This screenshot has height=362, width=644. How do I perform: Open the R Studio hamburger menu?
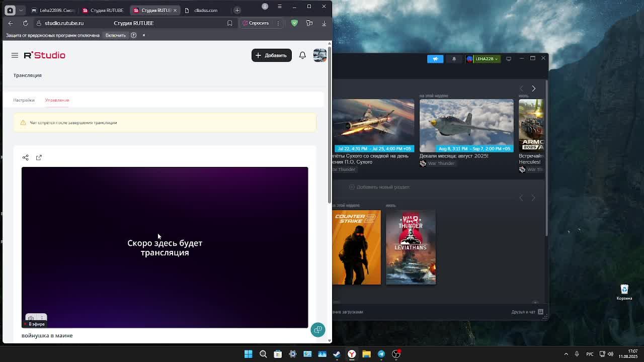coord(15,55)
